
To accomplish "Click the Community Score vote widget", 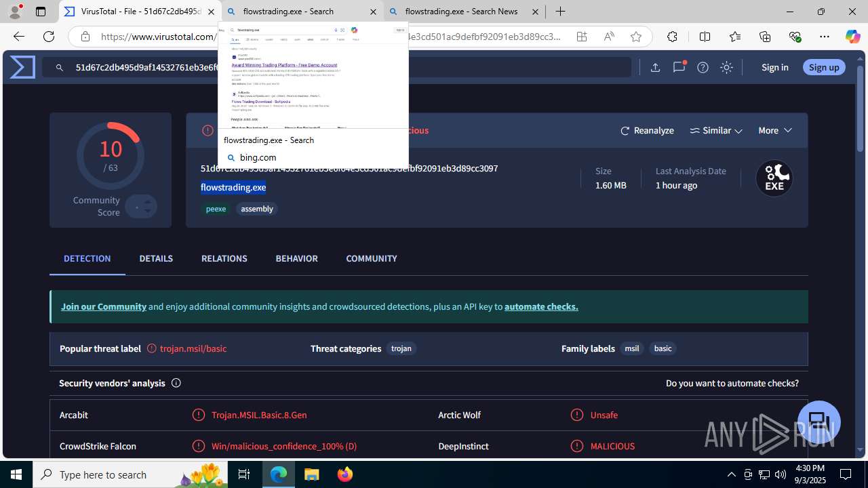I will pos(141,206).
